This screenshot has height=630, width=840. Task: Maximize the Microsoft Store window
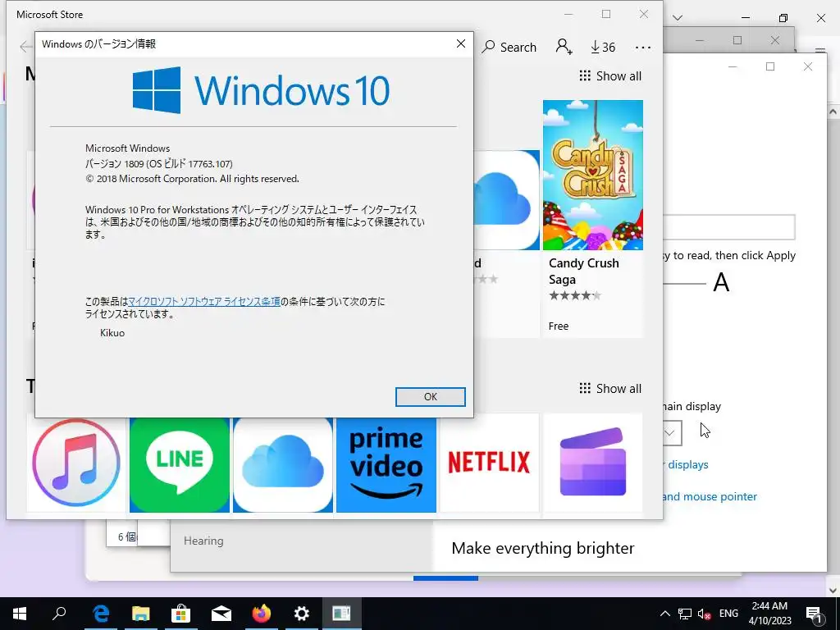pyautogui.click(x=606, y=15)
